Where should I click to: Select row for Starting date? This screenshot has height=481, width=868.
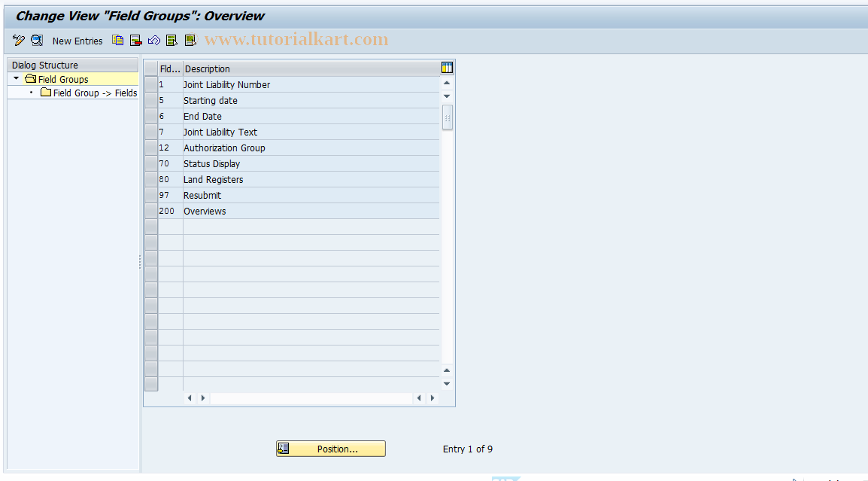[150, 100]
